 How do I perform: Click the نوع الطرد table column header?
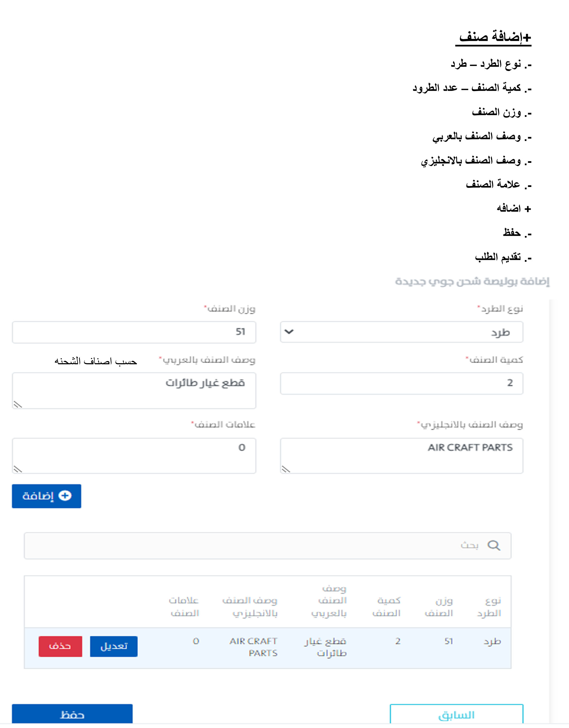point(490,607)
